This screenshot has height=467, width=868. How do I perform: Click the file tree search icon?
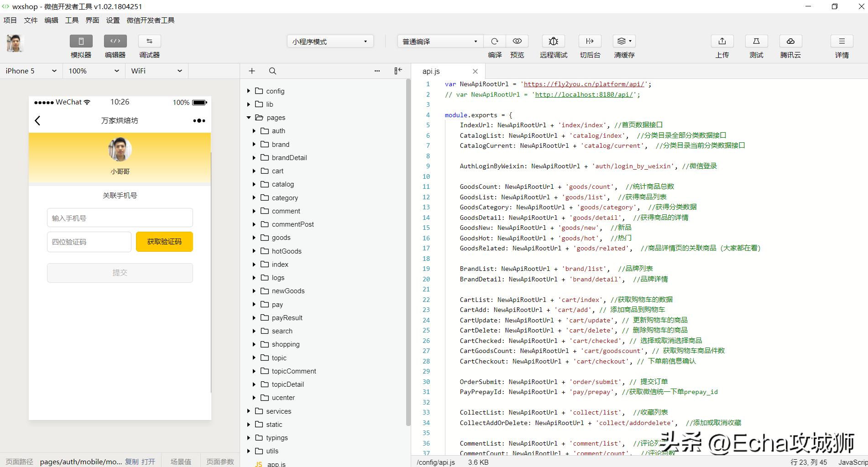pyautogui.click(x=272, y=71)
